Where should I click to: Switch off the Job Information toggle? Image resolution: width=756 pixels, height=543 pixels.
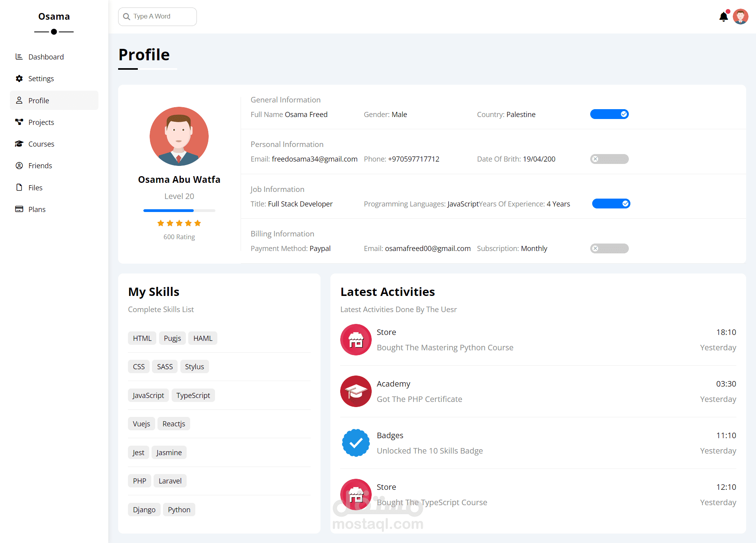click(x=611, y=204)
